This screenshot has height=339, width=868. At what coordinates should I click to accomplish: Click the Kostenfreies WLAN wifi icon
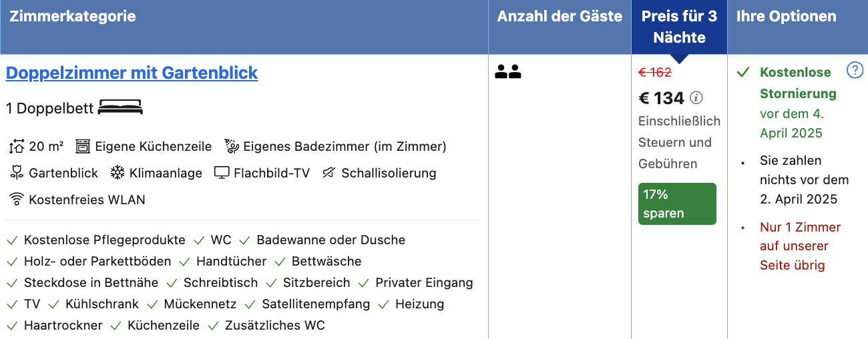coord(17,199)
